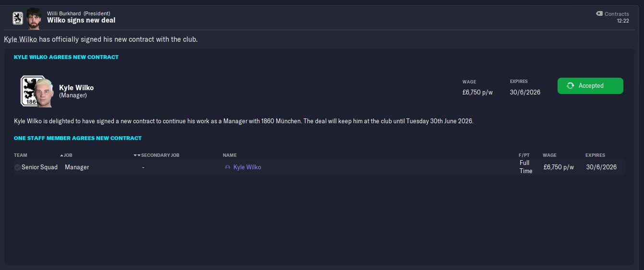
Task: Click the Expires column header in staff table
Action: 595,155
